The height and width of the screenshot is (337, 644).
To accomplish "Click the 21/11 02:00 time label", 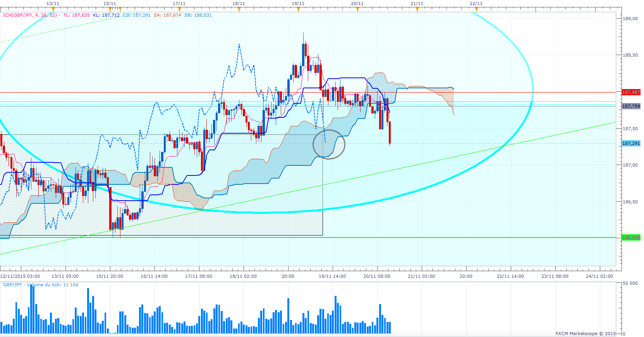I will pos(421,276).
